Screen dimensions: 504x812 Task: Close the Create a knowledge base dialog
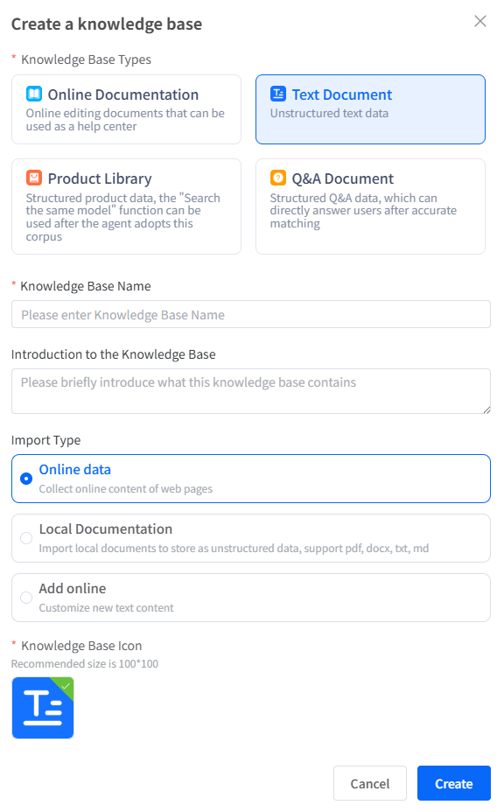(x=480, y=21)
